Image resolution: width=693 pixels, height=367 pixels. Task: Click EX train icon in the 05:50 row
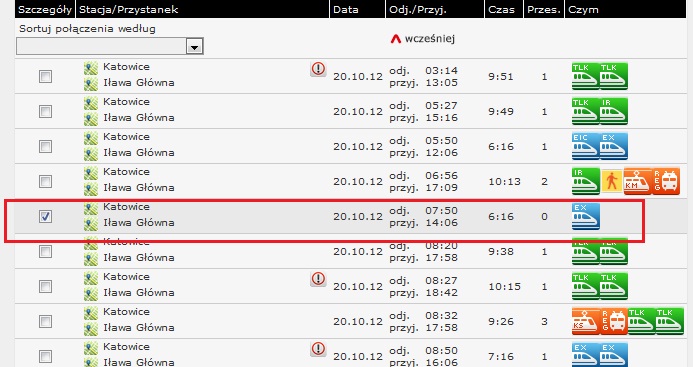pos(613,146)
